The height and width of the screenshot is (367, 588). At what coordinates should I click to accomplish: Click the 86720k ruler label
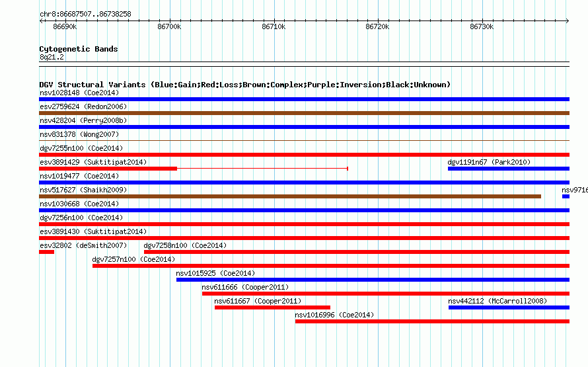[377, 26]
